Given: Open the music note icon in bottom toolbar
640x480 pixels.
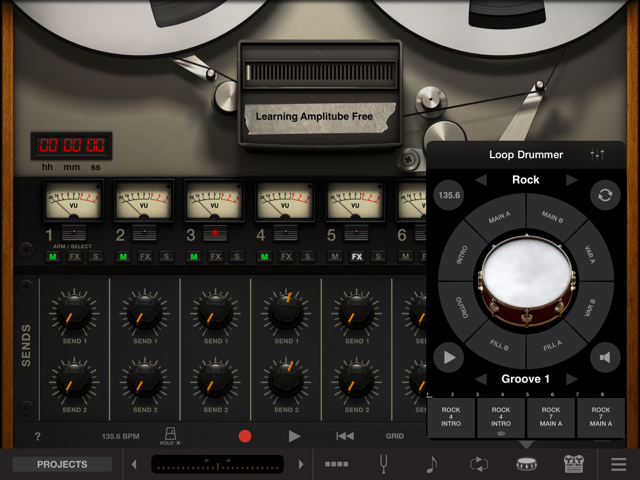Looking at the screenshot, I should pyautogui.click(x=431, y=464).
